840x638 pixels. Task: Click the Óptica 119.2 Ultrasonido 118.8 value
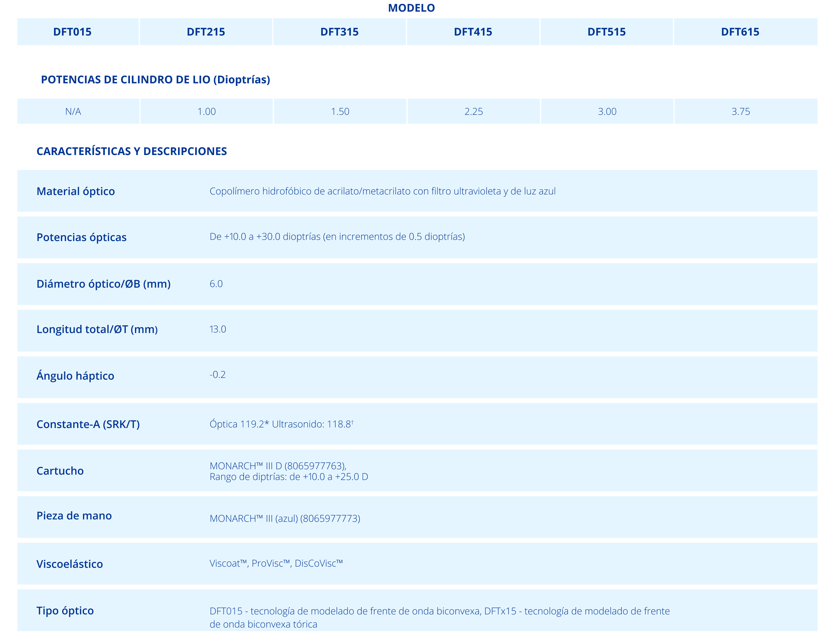point(281,424)
